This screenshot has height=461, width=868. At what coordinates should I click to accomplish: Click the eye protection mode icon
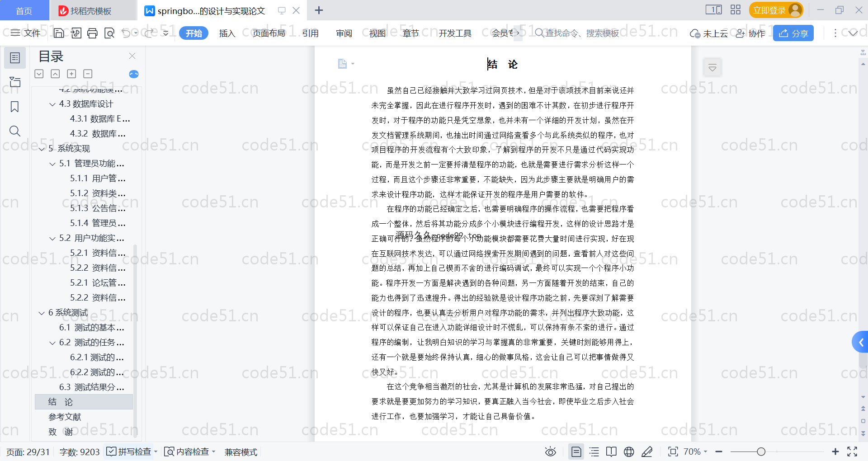(x=550, y=452)
